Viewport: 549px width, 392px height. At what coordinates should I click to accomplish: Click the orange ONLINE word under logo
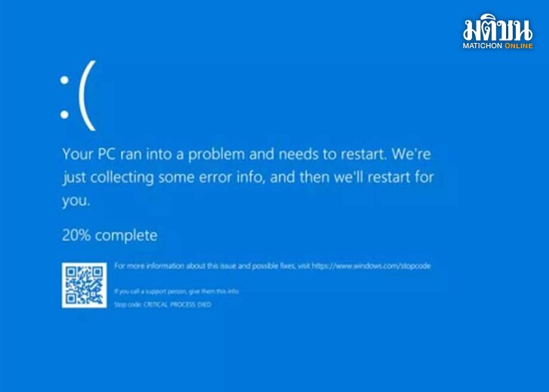tap(519, 46)
